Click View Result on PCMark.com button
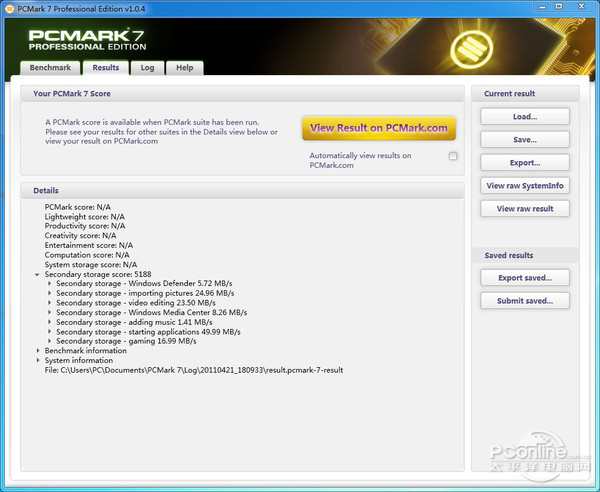Screen dimensions: 600x492 [379, 128]
